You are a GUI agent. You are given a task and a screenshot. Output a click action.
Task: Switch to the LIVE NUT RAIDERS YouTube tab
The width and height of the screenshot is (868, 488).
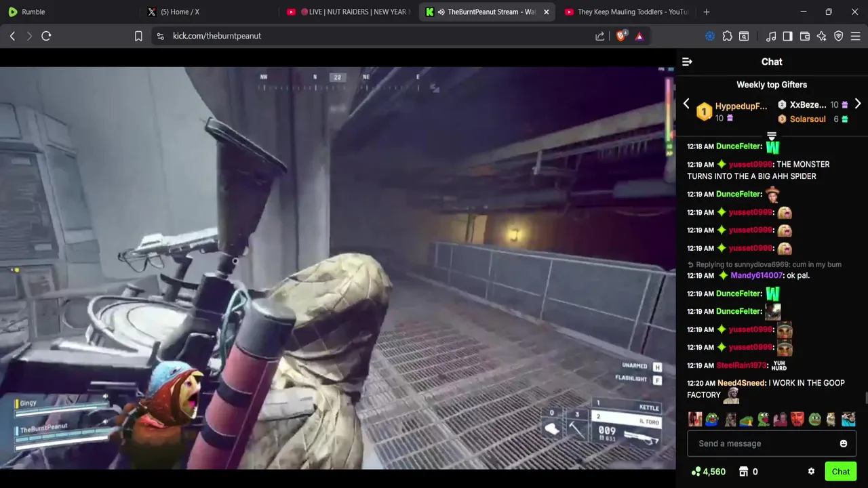point(347,12)
